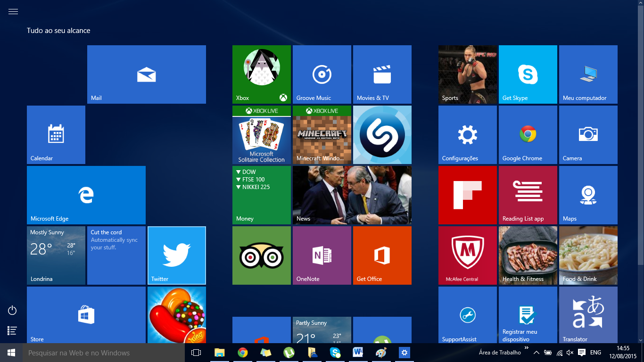Image resolution: width=644 pixels, height=362 pixels.
Task: Open the Power options button
Action: point(13,310)
